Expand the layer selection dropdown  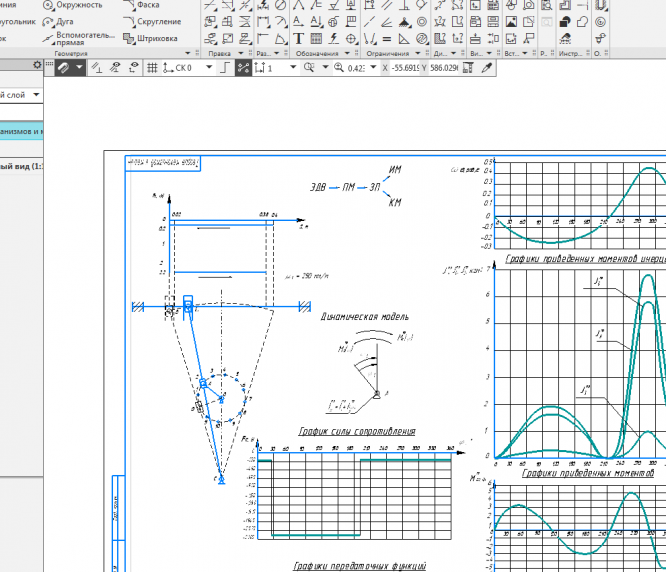pyautogui.click(x=37, y=95)
